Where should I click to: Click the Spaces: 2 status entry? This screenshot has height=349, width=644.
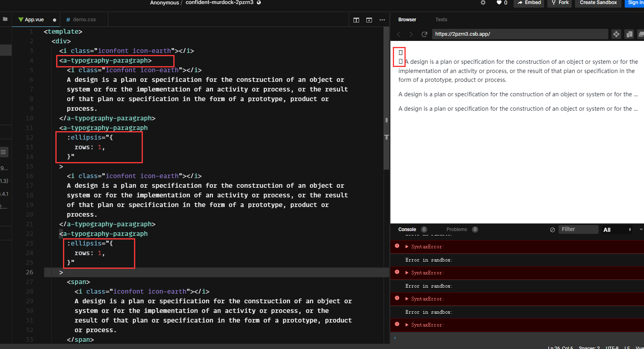[589, 347]
